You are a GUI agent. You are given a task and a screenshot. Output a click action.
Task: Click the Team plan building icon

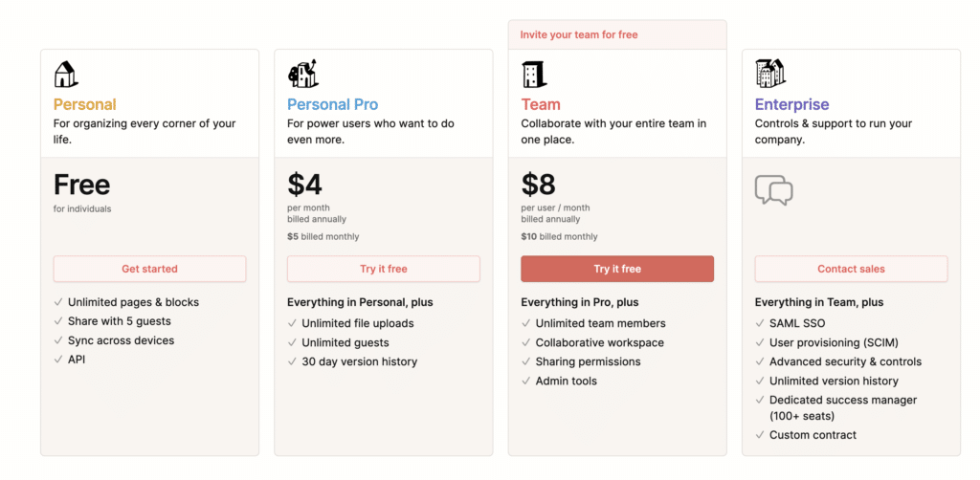(x=533, y=75)
